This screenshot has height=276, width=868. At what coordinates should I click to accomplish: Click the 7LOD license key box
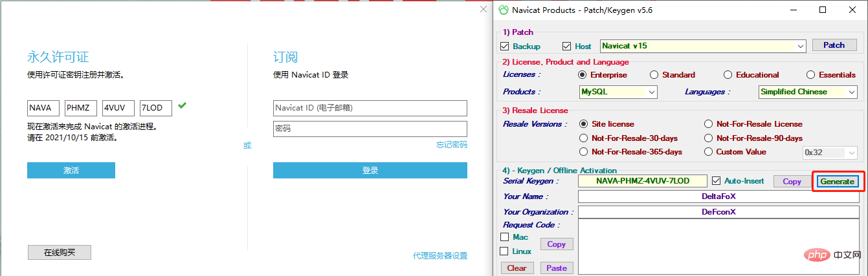click(156, 108)
